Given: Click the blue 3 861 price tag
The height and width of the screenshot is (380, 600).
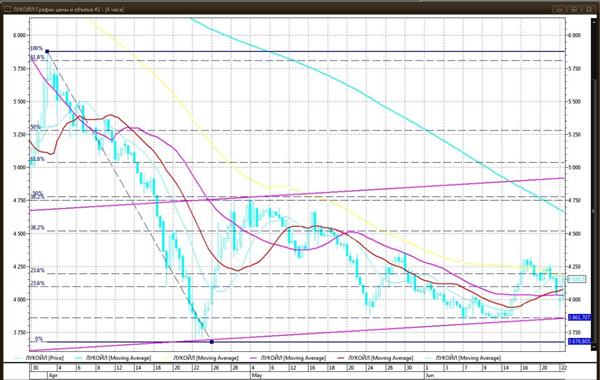Looking at the screenshot, I should (x=580, y=318).
